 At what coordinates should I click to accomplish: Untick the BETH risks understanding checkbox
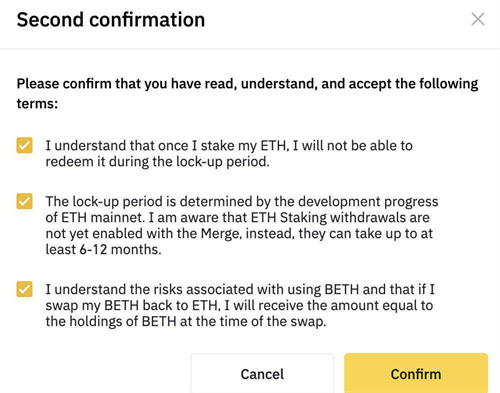coord(24,289)
